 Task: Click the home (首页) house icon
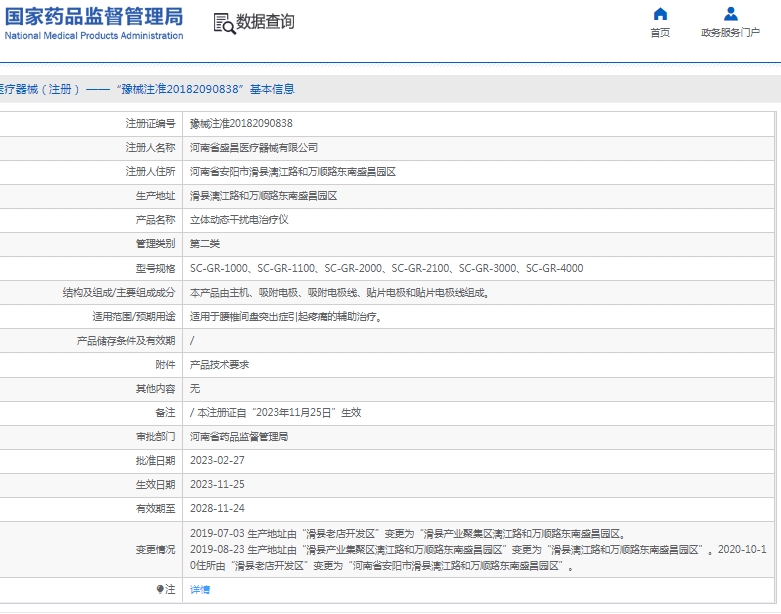tap(660, 14)
